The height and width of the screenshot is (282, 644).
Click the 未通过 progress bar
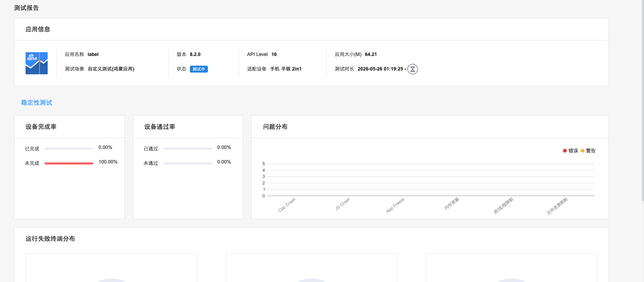click(x=188, y=163)
